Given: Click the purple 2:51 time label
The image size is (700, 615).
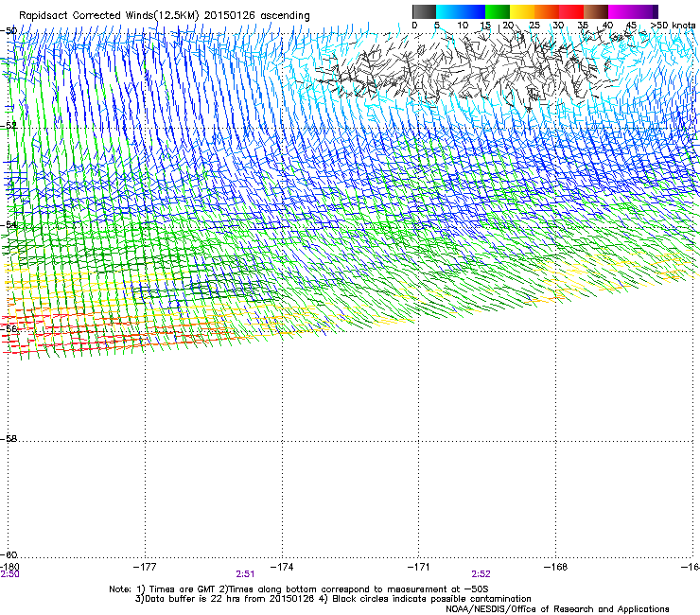Looking at the screenshot, I should (245, 574).
